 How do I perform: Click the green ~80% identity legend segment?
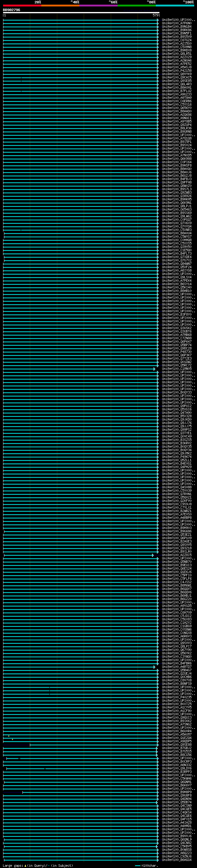click(x=137, y=6)
